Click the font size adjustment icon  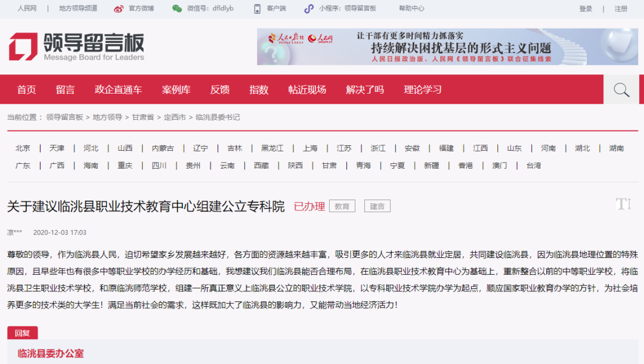click(623, 204)
